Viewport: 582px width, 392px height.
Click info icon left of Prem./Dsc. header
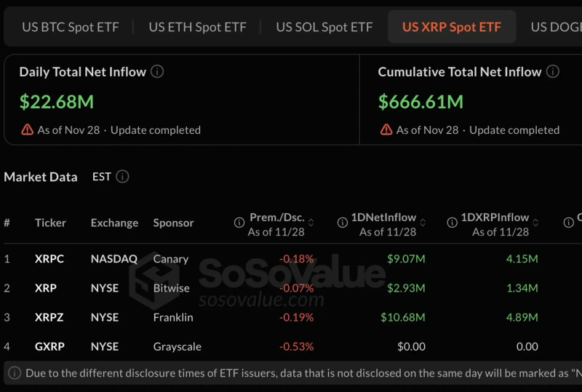[x=239, y=223]
